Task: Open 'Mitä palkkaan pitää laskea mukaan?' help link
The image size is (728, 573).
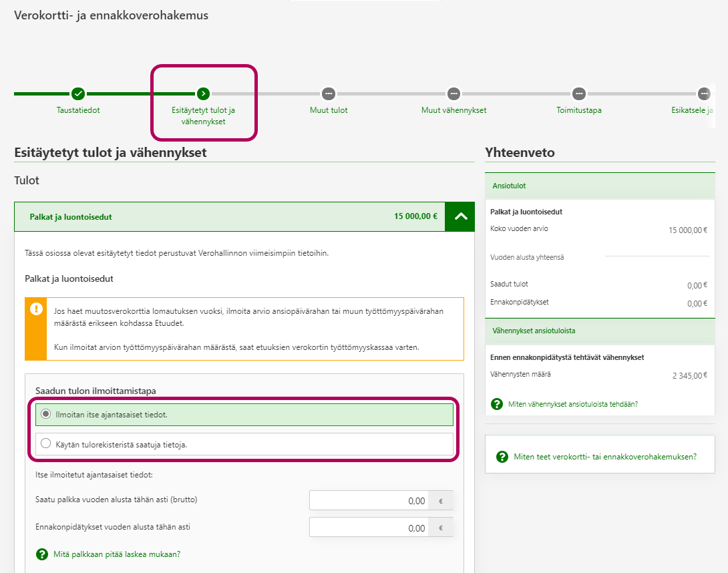Action: click(117, 554)
